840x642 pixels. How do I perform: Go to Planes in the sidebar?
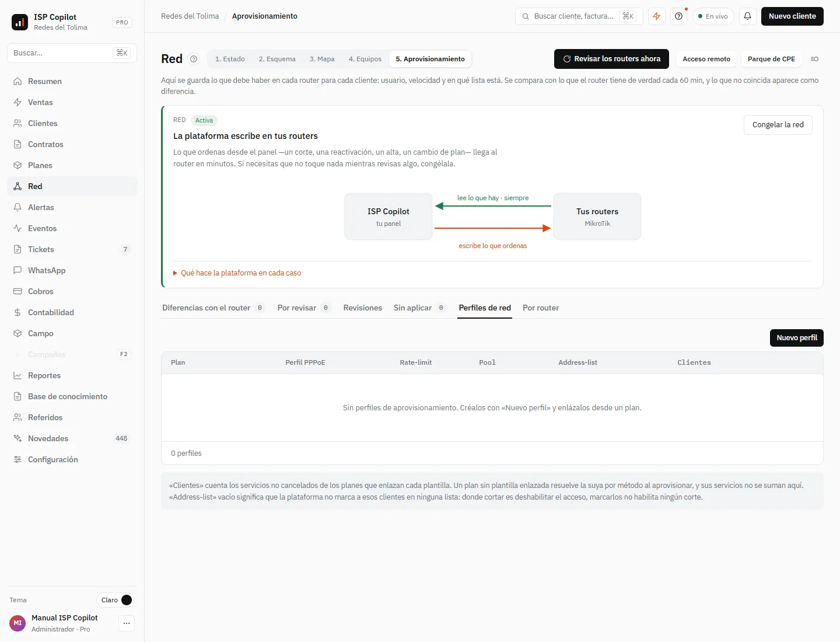[72, 165]
